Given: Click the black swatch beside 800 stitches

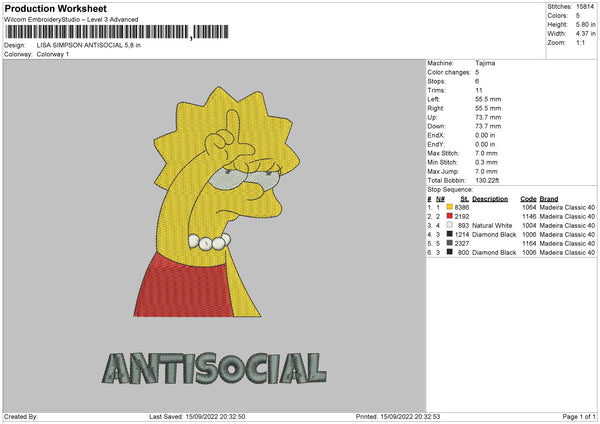Looking at the screenshot, I should (x=449, y=252).
